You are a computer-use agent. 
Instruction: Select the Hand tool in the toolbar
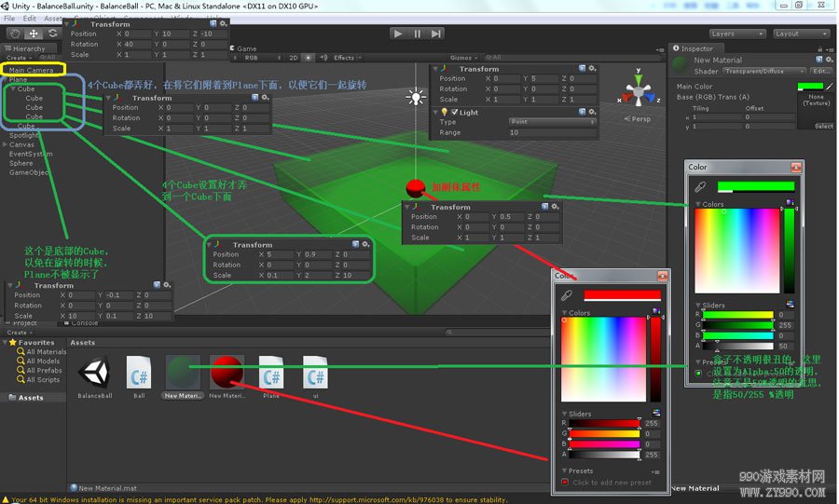point(14,34)
